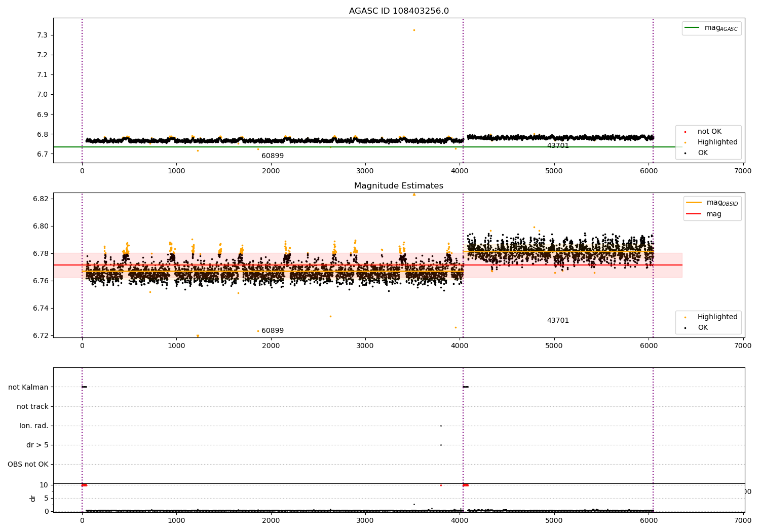Click the 7.3 y-axis tick label
The image size is (760, 532).
pyautogui.click(x=43, y=35)
